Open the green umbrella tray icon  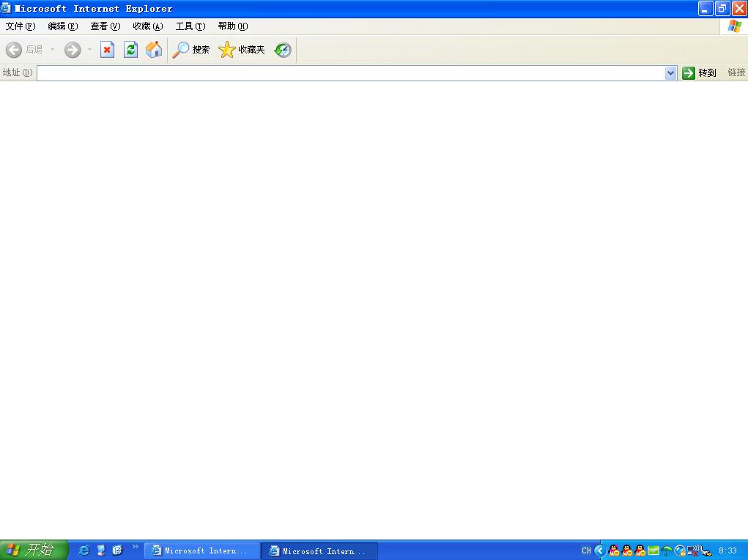(x=667, y=551)
